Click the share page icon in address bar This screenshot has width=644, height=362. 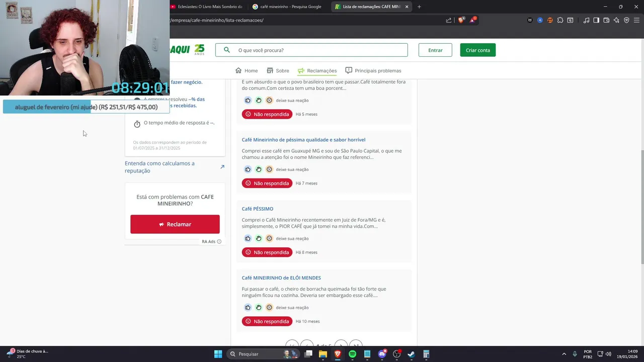(x=449, y=20)
